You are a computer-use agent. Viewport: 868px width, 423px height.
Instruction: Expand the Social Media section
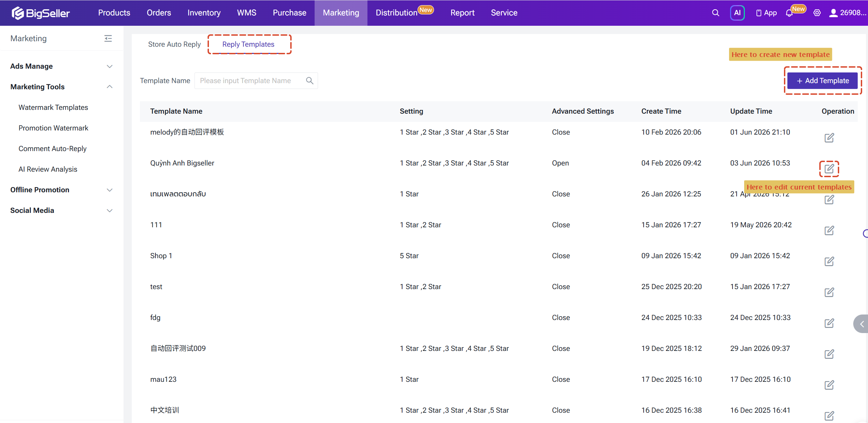62,210
